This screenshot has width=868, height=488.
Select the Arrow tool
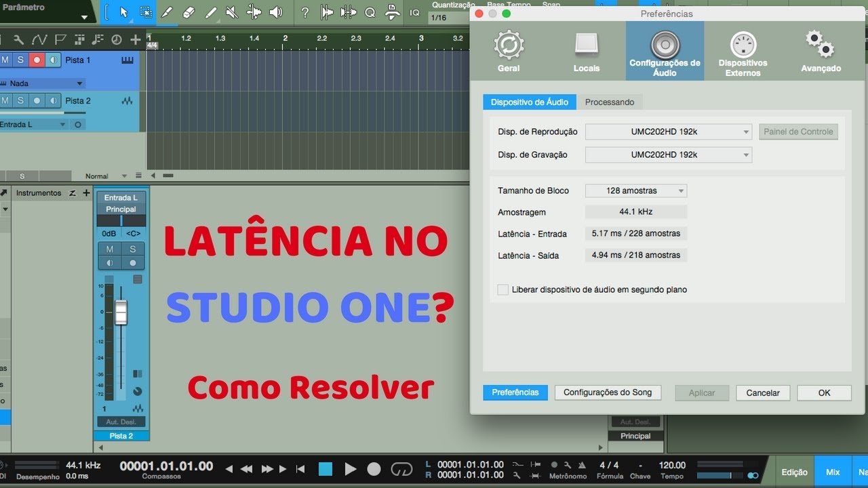point(123,12)
